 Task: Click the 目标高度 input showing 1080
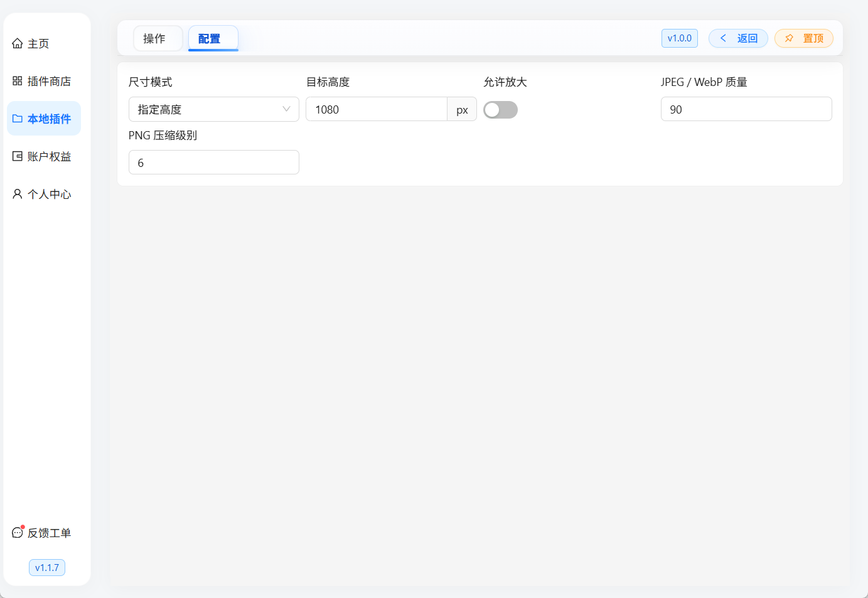point(377,109)
